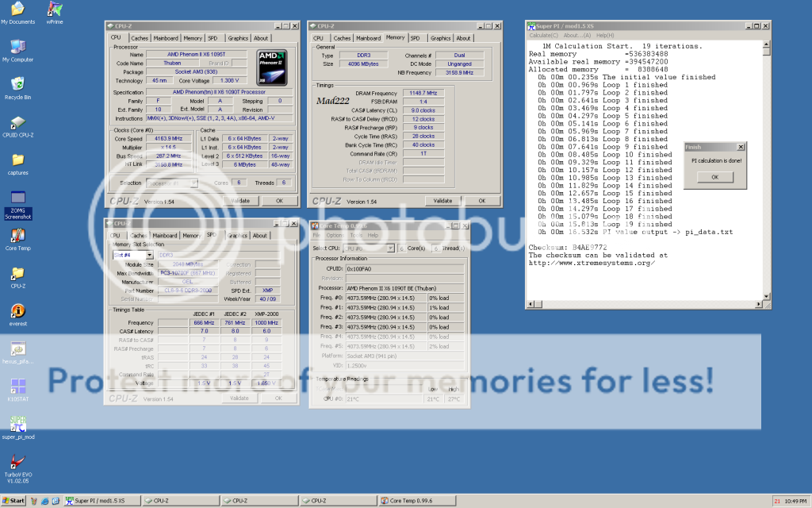
Task: Open the Recycle Bin icon
Action: pos(17,84)
